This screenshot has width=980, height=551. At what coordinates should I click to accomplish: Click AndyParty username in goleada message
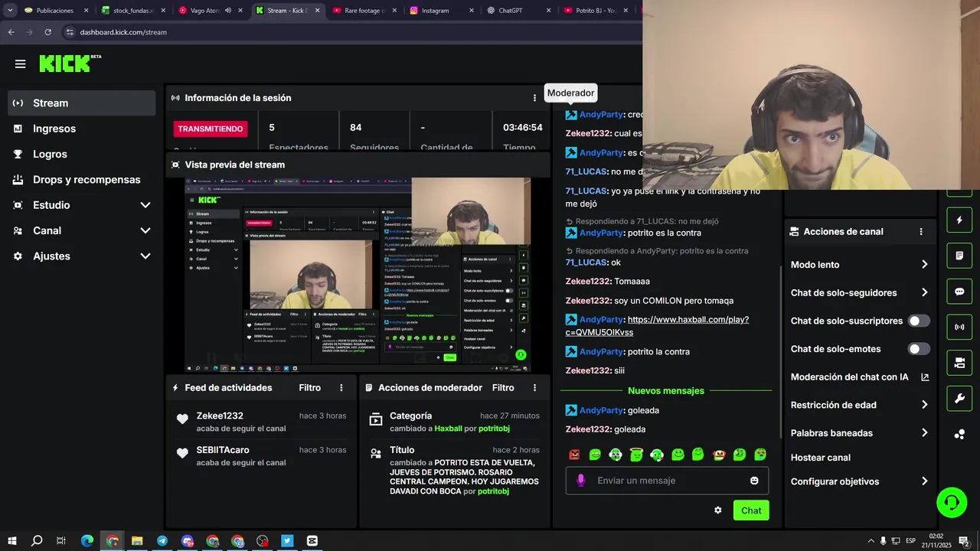coord(601,411)
